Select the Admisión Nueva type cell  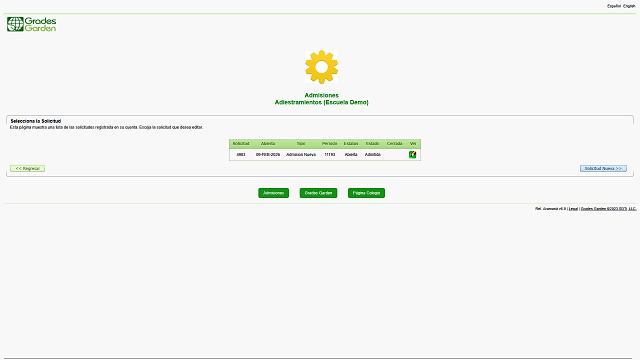point(301,155)
